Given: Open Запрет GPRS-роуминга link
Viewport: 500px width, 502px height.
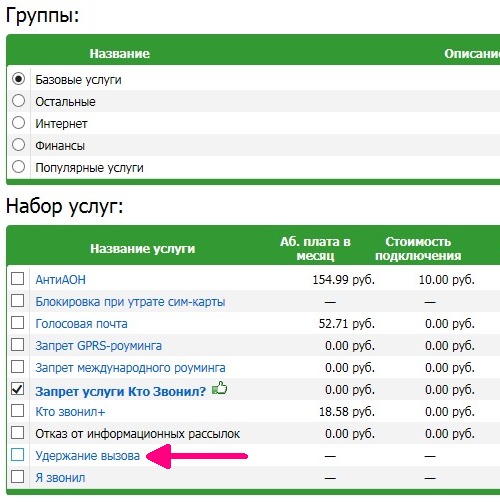Looking at the screenshot, I should click(98, 346).
